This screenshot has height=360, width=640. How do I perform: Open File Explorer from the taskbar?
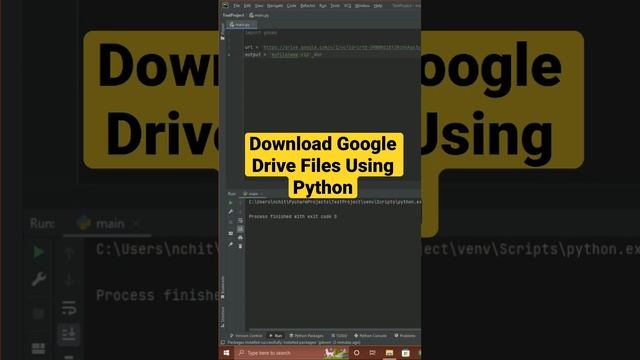(x=389, y=353)
